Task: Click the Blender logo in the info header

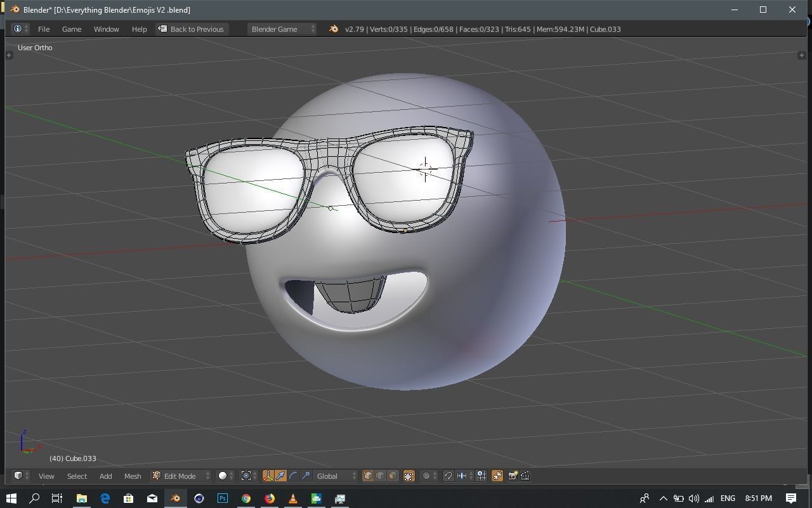Action: click(x=334, y=29)
